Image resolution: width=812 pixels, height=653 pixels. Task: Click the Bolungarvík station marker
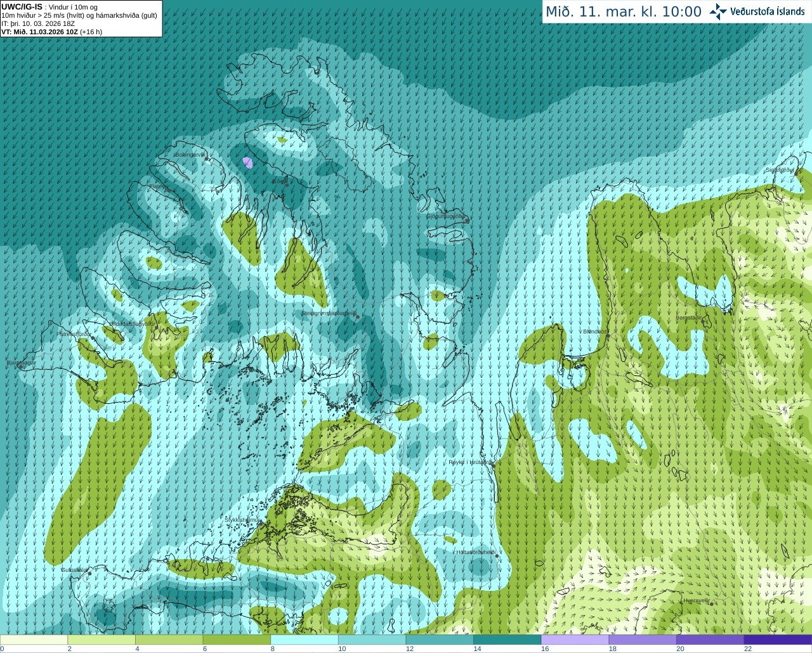(x=207, y=158)
